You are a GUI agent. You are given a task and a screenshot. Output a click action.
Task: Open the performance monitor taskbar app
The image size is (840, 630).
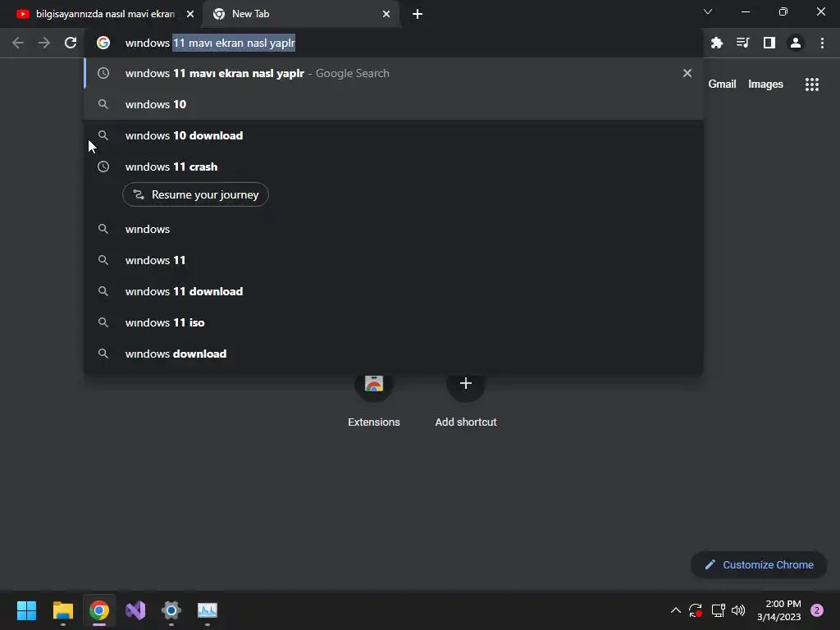(208, 610)
